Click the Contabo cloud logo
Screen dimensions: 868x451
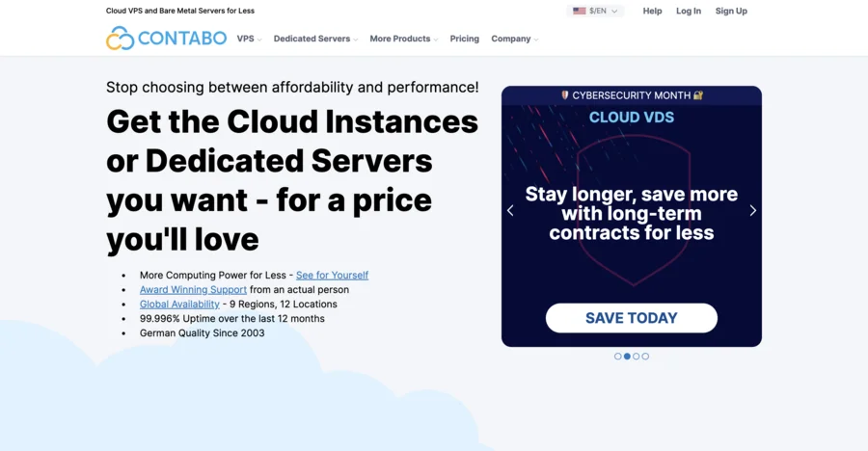(166, 39)
